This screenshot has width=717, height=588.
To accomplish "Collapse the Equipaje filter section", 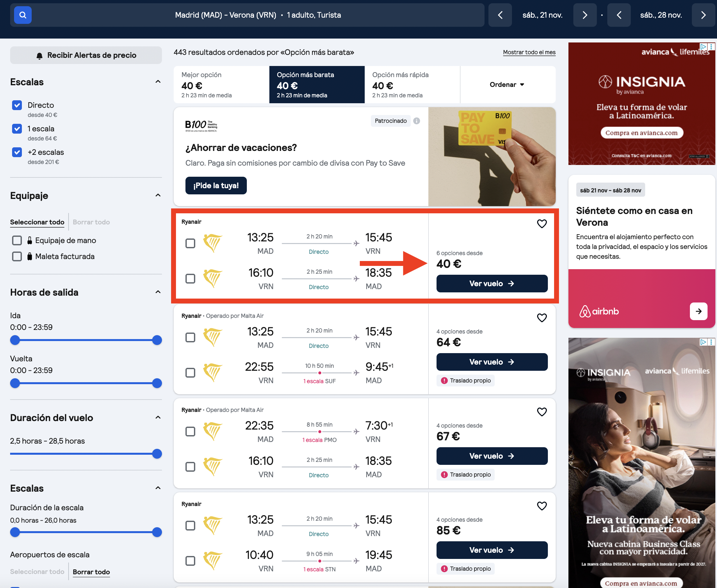I will 158,195.
